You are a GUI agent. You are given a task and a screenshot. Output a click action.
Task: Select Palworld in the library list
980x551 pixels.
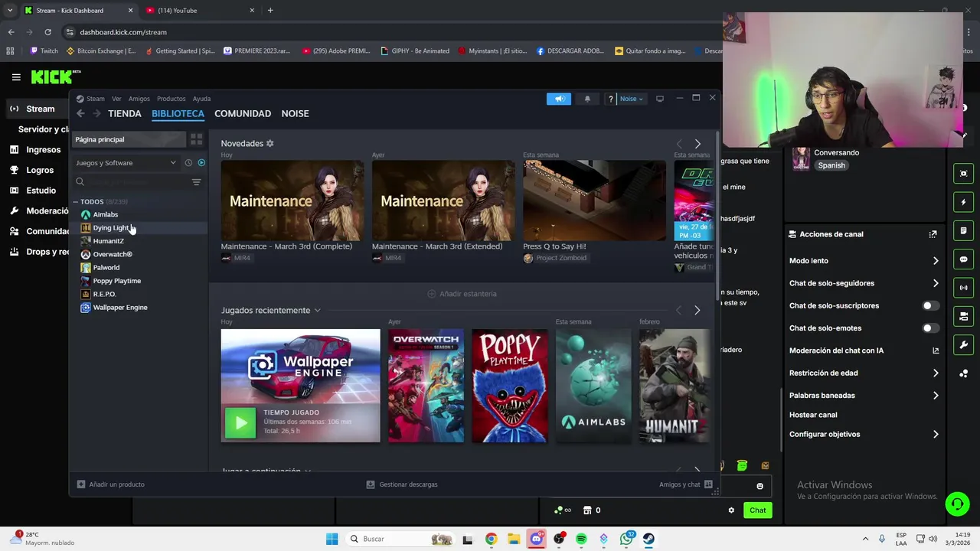[106, 268]
